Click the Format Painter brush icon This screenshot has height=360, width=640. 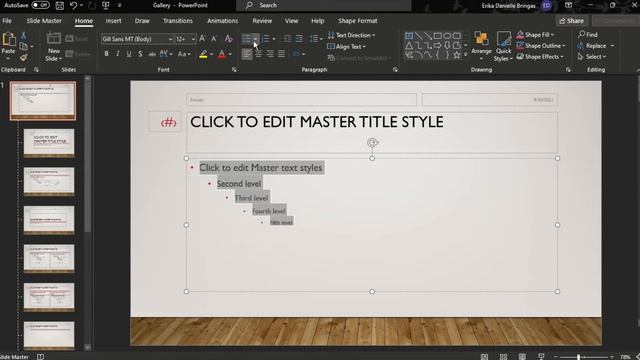coord(23,58)
